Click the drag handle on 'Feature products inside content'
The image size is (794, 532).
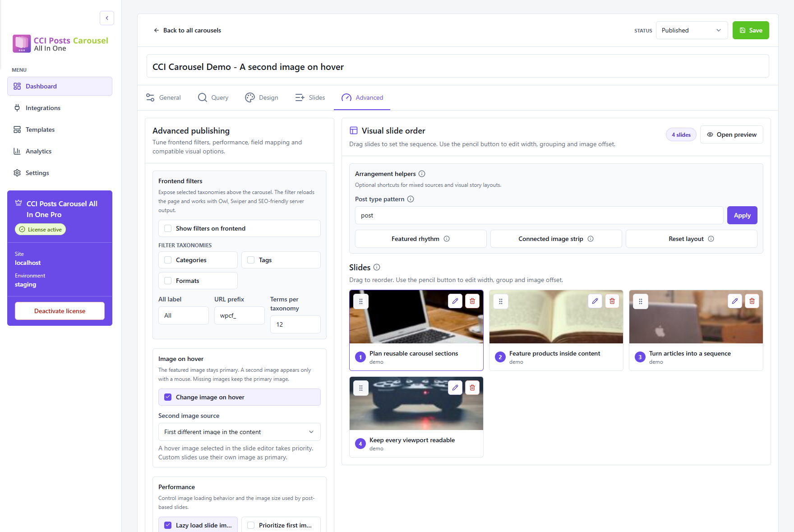[x=501, y=301]
